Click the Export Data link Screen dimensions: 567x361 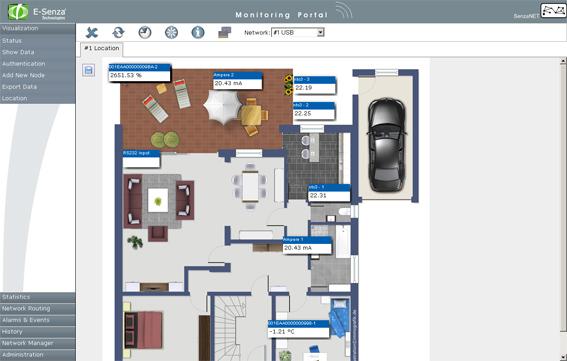click(19, 87)
